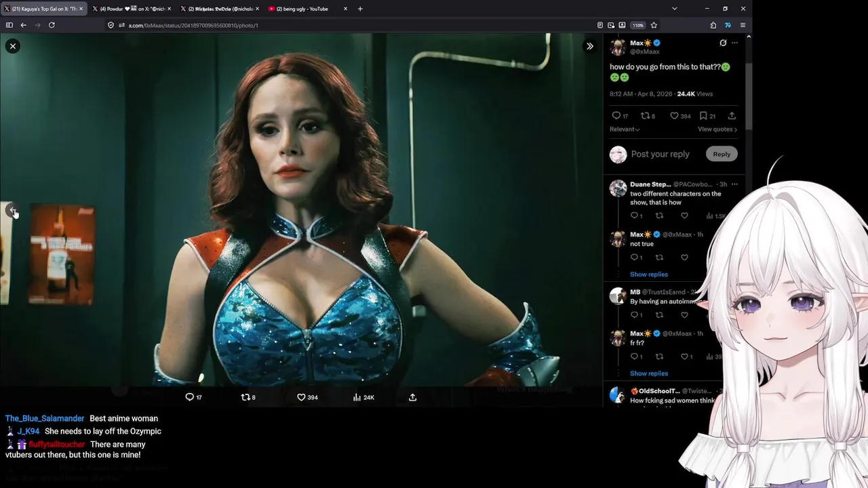Click the Post your reply field
The width and height of the screenshot is (868, 488).
[x=660, y=154]
